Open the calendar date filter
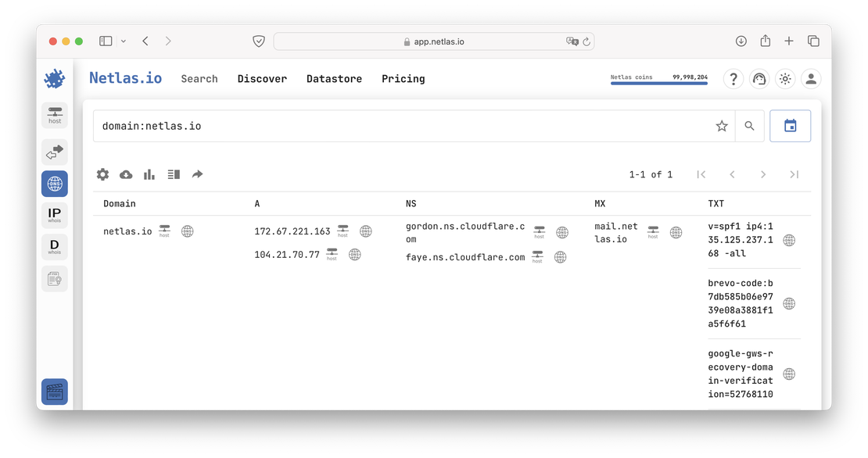 [790, 125]
